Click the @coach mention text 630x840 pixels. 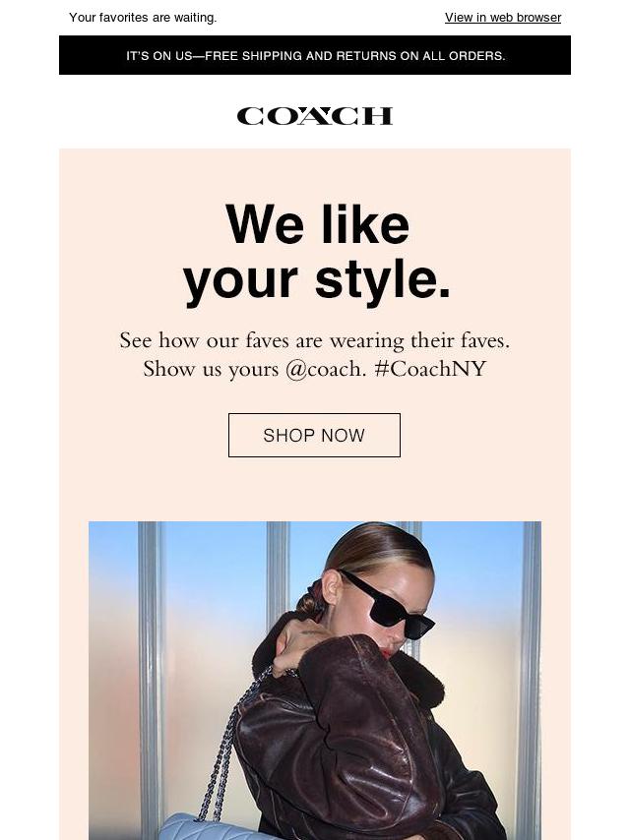tap(325, 369)
